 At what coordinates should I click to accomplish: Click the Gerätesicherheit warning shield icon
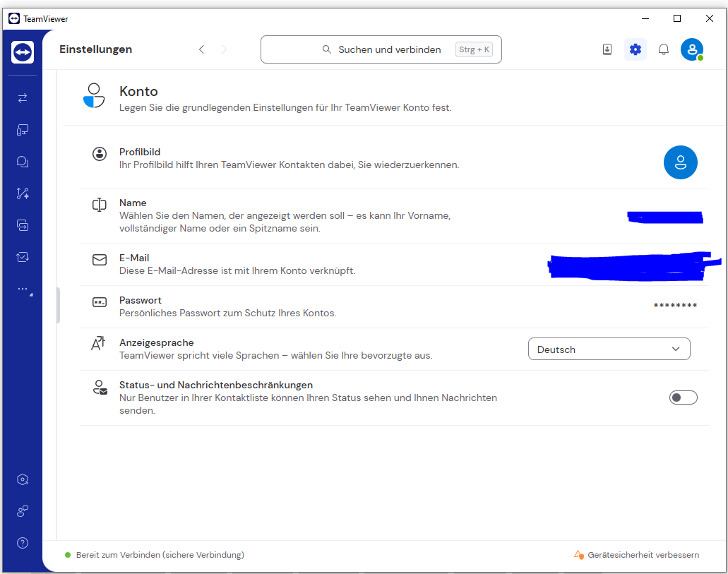coord(578,554)
